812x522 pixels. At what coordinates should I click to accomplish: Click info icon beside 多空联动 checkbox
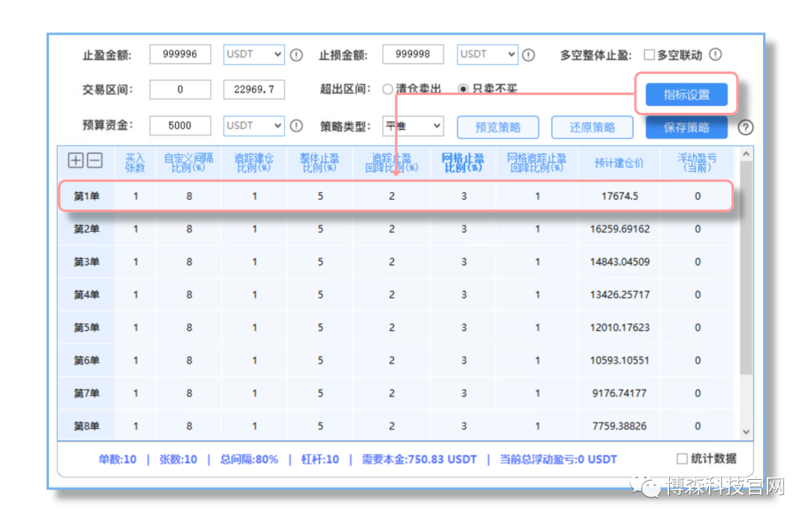click(716, 54)
